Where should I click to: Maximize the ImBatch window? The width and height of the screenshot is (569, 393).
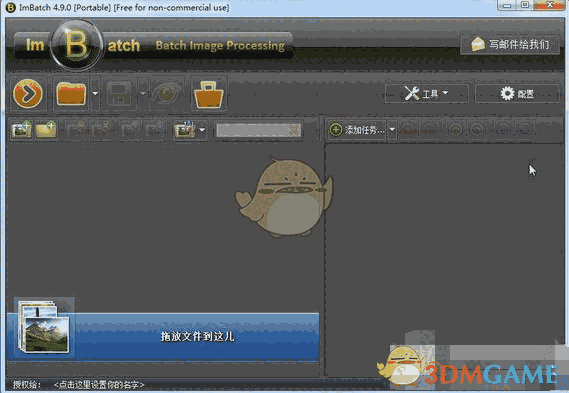point(525,5)
